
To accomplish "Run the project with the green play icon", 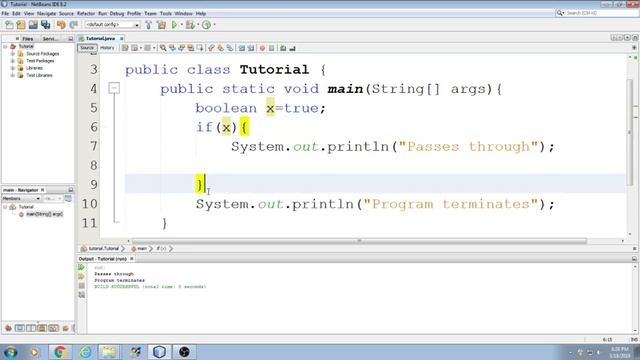I will 174,25.
